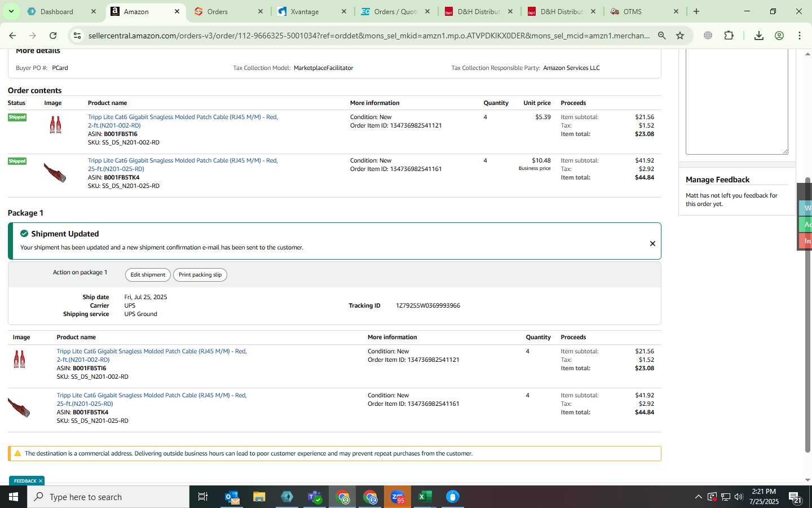Viewport: 812px width, 508px height.
Task: Click 25-ft cable thumbnail in Package 1
Action: pyautogui.click(x=19, y=408)
